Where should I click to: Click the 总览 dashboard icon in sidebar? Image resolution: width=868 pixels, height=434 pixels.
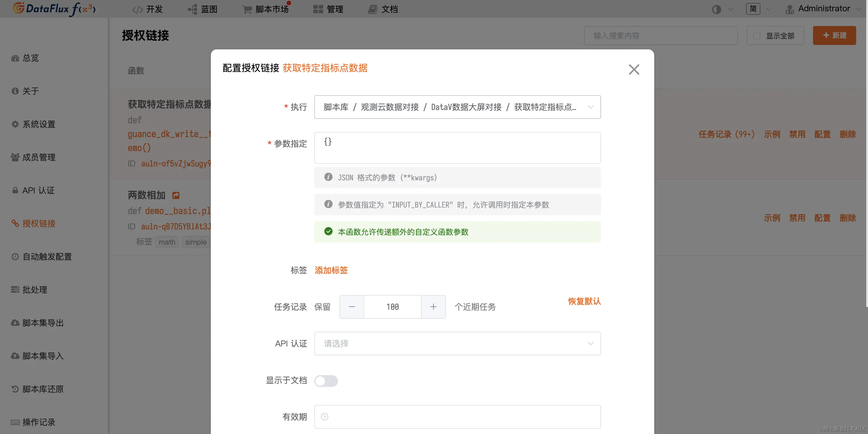click(x=15, y=58)
